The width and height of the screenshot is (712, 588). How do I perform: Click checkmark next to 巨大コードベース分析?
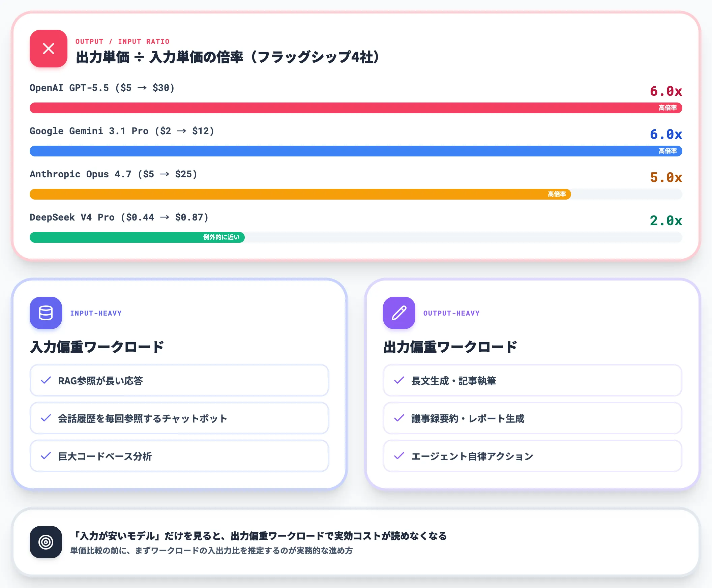pos(46,456)
